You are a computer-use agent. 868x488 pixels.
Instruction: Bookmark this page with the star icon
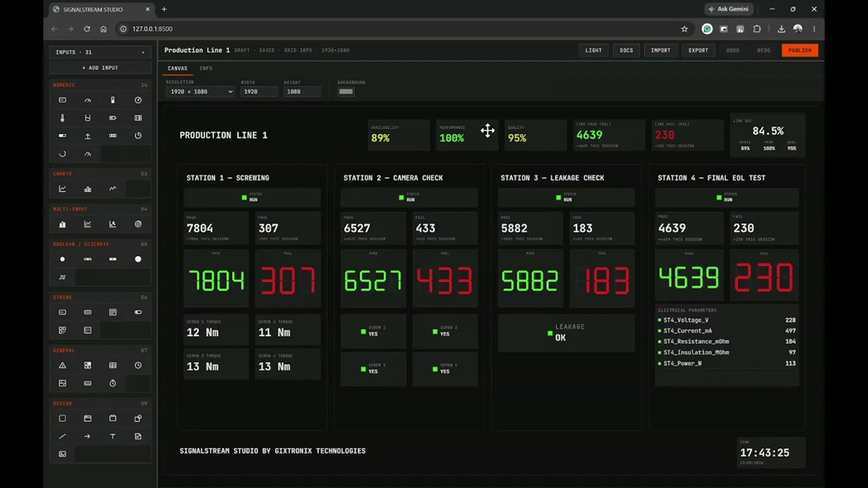point(685,29)
